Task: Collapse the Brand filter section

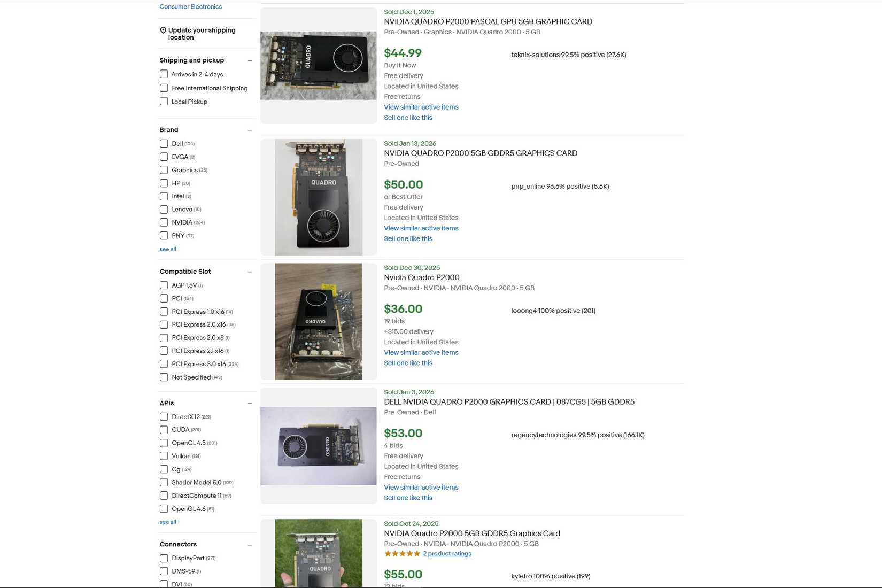Action: (250, 130)
